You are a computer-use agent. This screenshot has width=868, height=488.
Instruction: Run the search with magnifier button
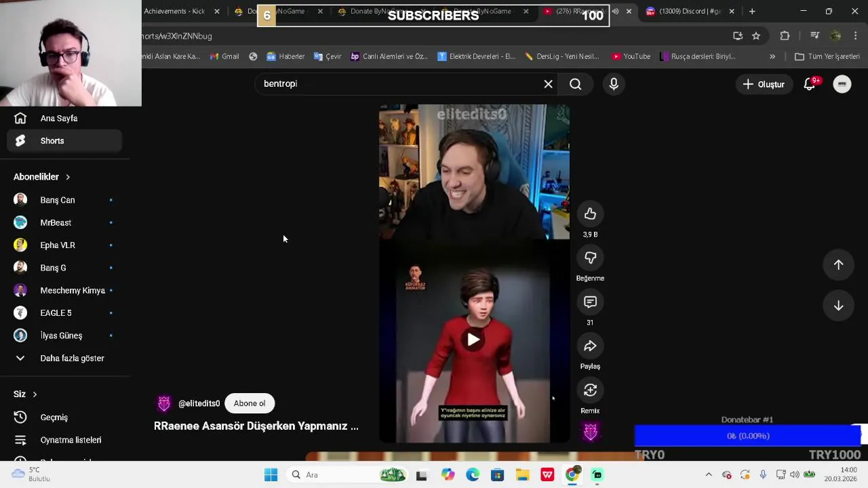(x=575, y=84)
